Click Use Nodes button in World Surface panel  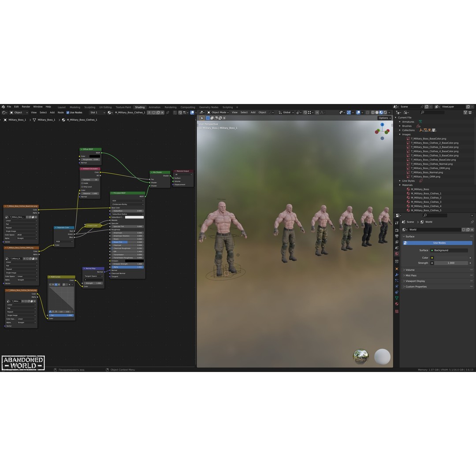(x=438, y=243)
